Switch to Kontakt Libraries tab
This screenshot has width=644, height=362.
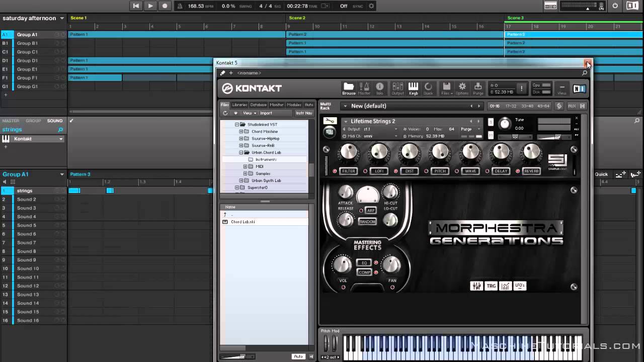pyautogui.click(x=239, y=105)
